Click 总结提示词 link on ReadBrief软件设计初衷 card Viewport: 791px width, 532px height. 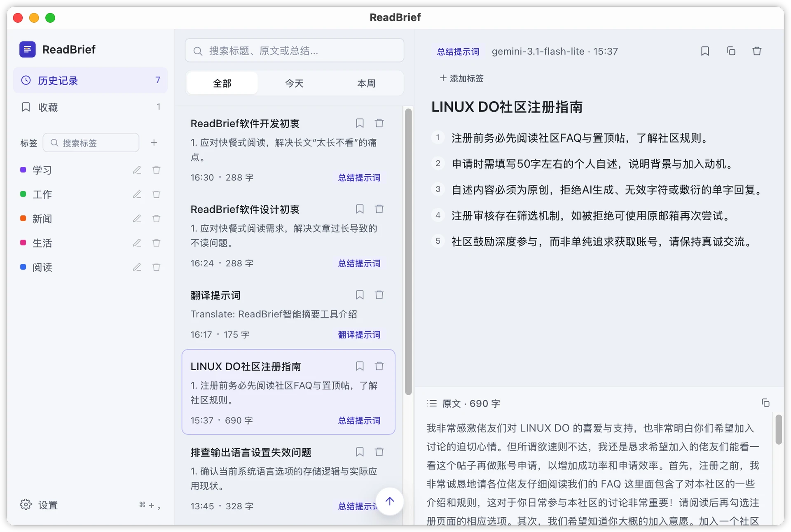click(x=359, y=263)
